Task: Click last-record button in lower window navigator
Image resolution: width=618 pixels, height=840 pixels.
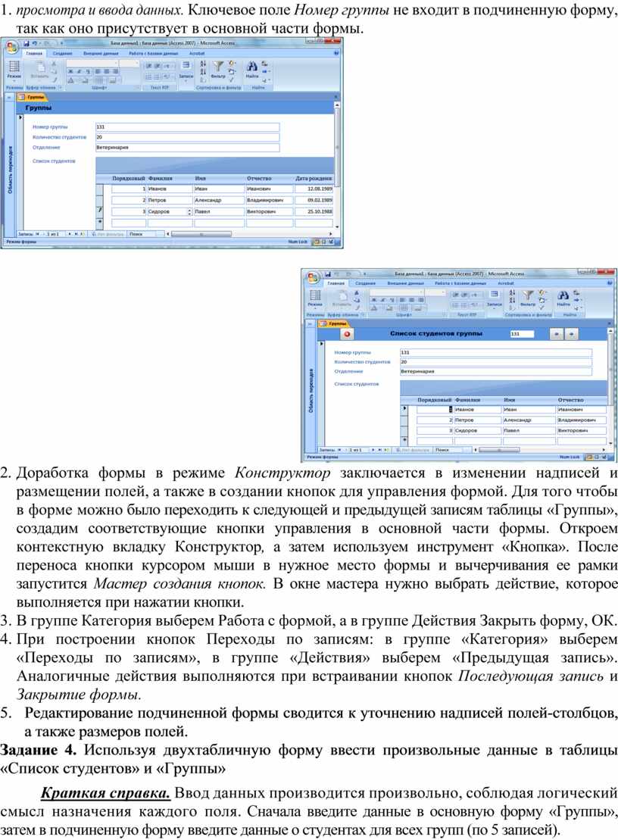Action: coord(381,450)
